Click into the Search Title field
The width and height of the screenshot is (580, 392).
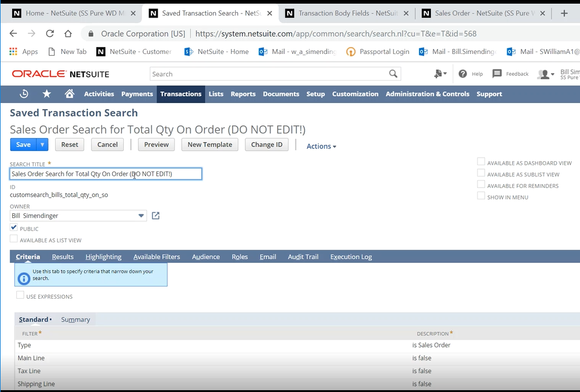click(105, 174)
